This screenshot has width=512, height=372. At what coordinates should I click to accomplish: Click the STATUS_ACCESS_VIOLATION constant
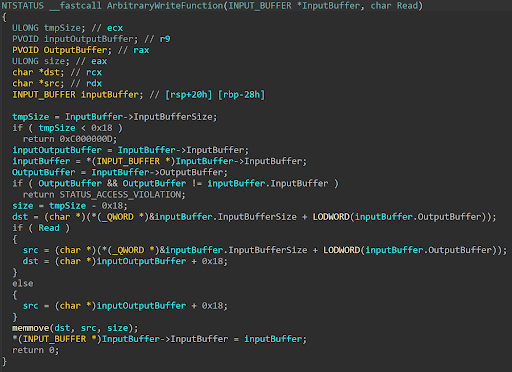pos(122,194)
